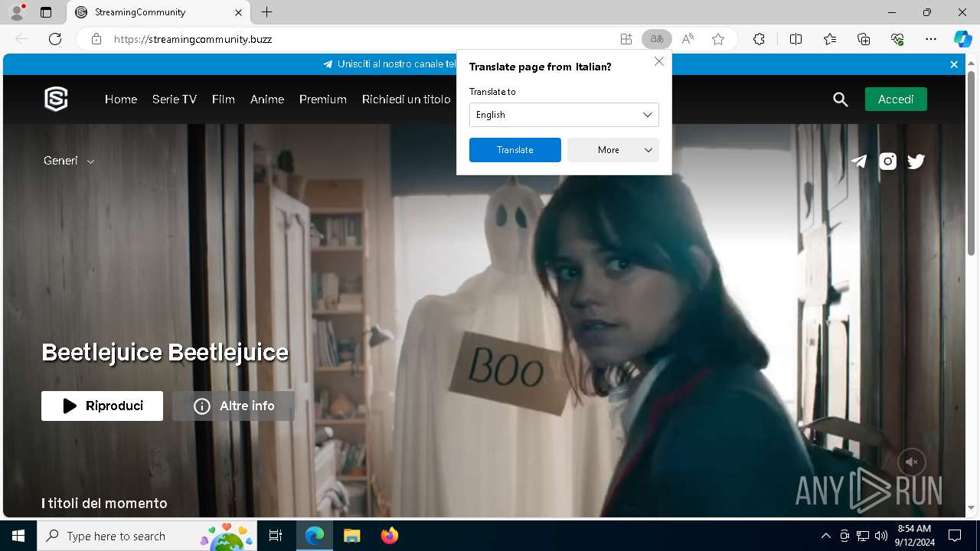Open the tab actions menu icon

pyautogui.click(x=46, y=12)
